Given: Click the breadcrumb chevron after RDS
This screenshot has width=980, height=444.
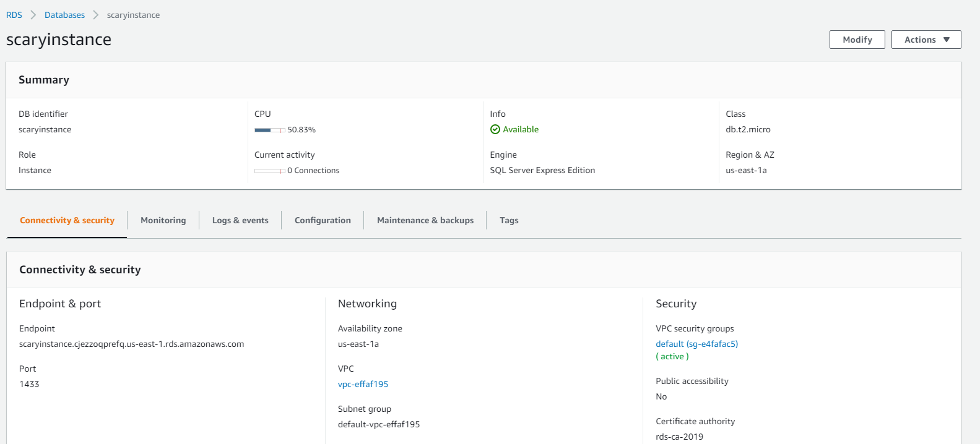Looking at the screenshot, I should pyautogui.click(x=33, y=15).
